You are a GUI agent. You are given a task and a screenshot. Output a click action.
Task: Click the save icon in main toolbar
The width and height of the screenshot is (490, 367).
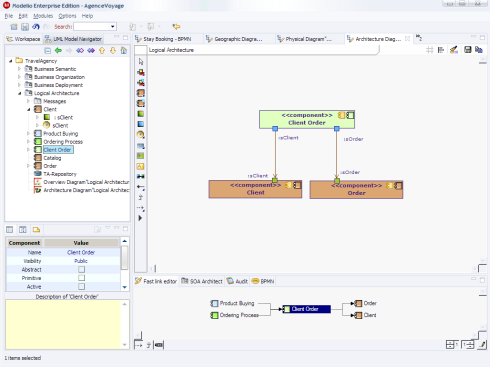(x=25, y=27)
